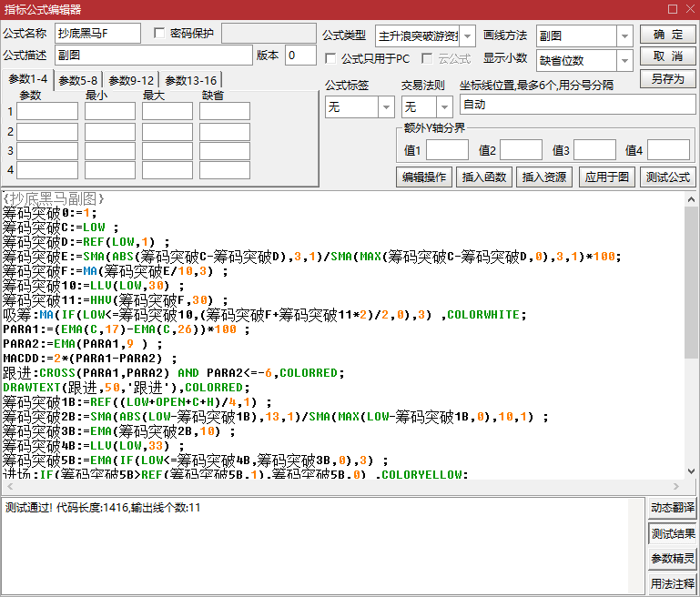The width and height of the screenshot is (700, 597).
Task: Open the 动态翻译 panel
Action: tap(673, 508)
